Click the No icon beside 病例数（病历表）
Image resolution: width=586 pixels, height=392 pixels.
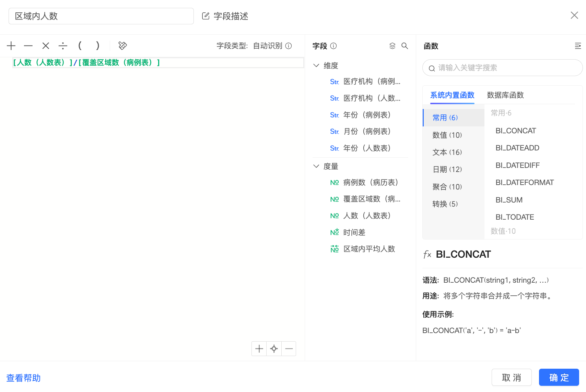click(x=335, y=183)
